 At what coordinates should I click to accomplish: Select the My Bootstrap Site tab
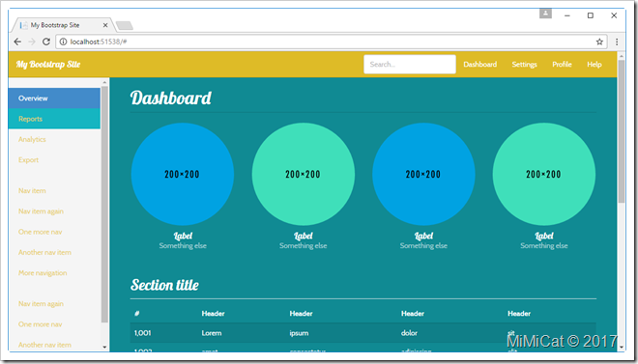(x=62, y=25)
